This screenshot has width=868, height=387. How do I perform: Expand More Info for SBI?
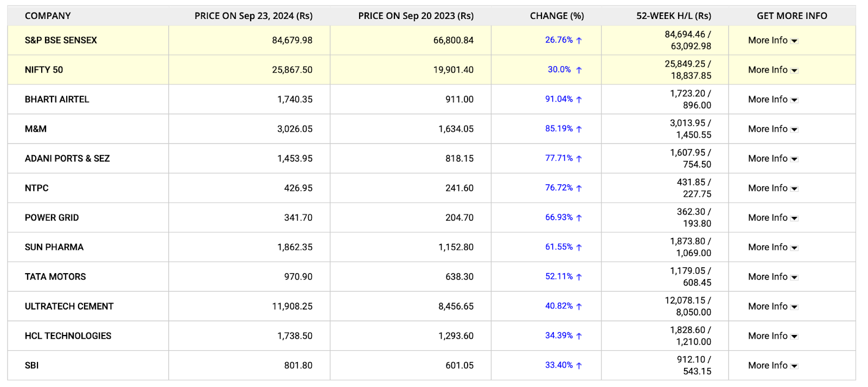(x=773, y=365)
